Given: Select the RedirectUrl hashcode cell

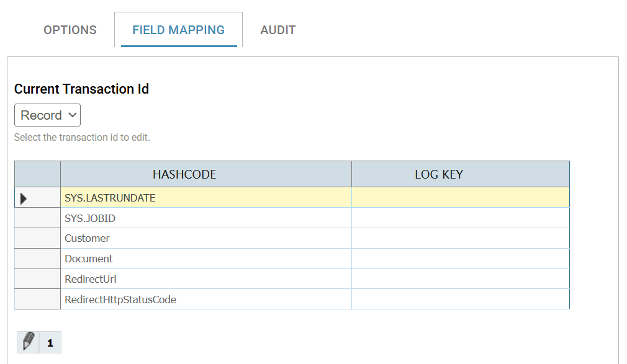Looking at the screenshot, I should [206, 279].
